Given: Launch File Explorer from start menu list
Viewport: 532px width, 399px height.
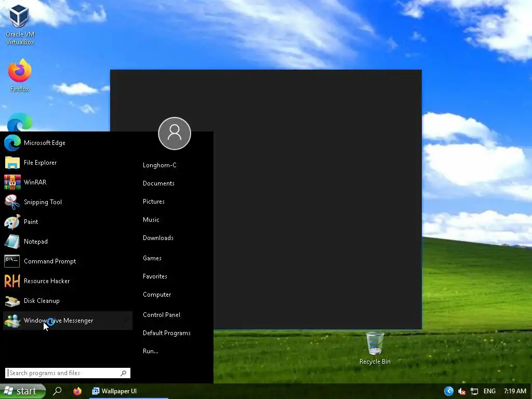Looking at the screenshot, I should pos(68,163).
